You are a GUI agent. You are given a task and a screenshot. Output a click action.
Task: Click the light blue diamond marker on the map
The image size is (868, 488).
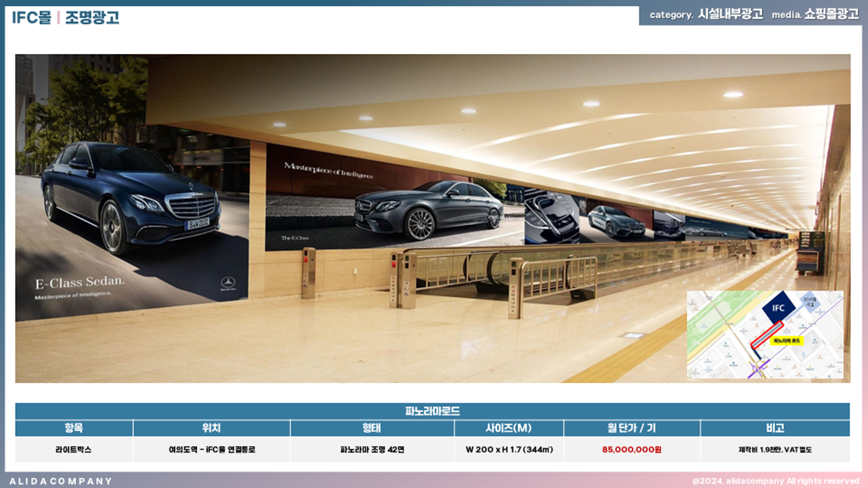tap(809, 303)
